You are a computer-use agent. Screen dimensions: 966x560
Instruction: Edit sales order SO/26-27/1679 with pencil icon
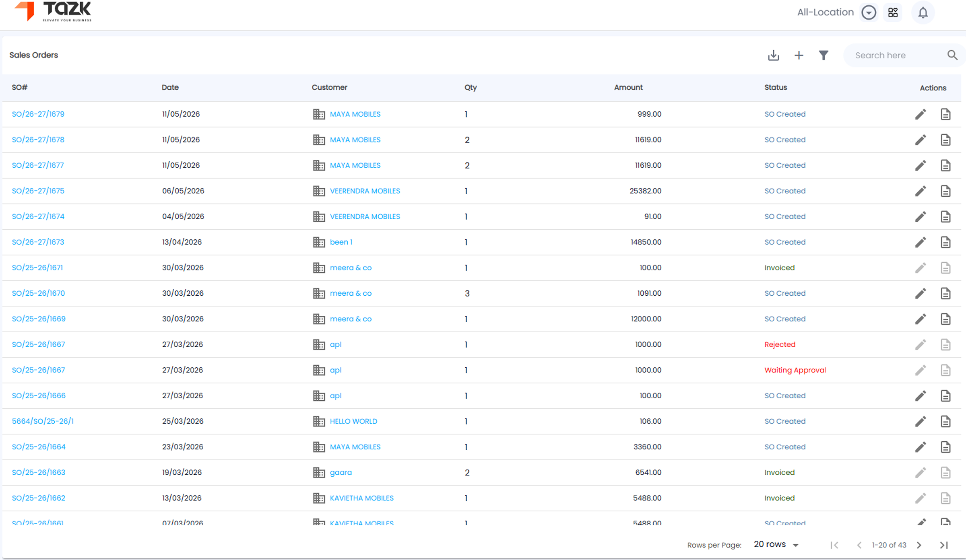coord(921,114)
